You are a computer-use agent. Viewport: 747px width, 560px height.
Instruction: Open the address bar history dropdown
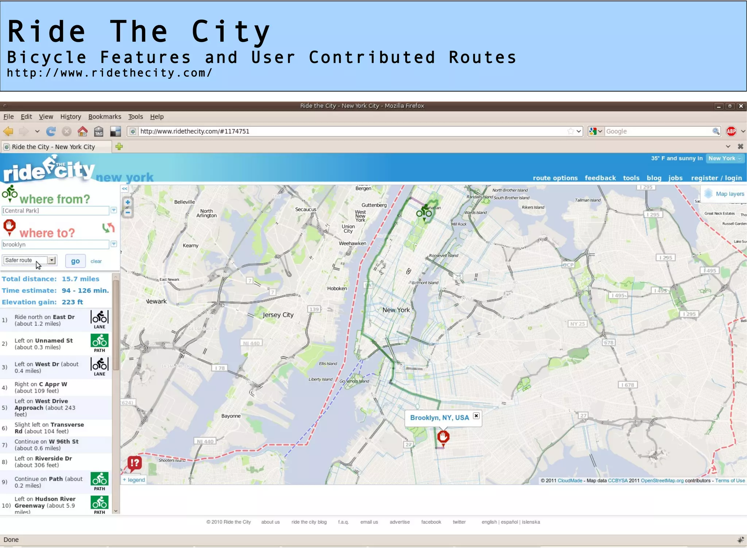coord(578,131)
